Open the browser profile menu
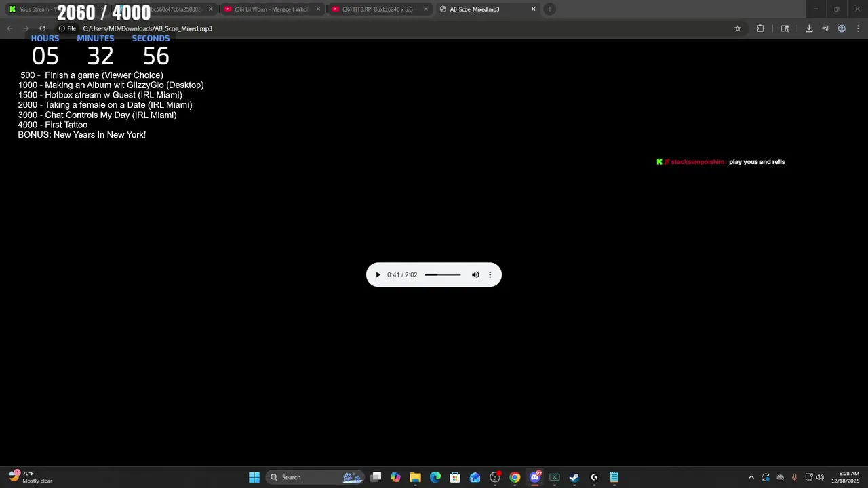Image resolution: width=868 pixels, height=488 pixels. coord(842,28)
